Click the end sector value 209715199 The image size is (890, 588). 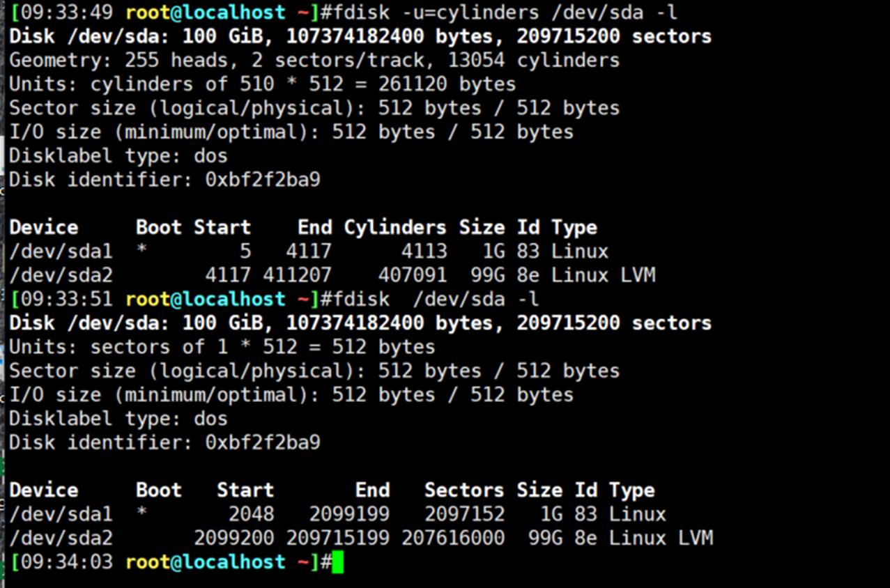[x=337, y=539]
